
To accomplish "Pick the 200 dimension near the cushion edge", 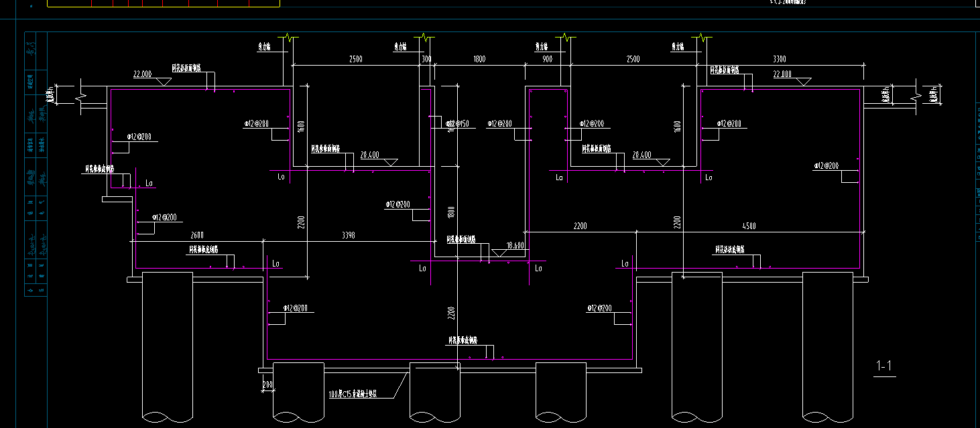I will click(267, 384).
